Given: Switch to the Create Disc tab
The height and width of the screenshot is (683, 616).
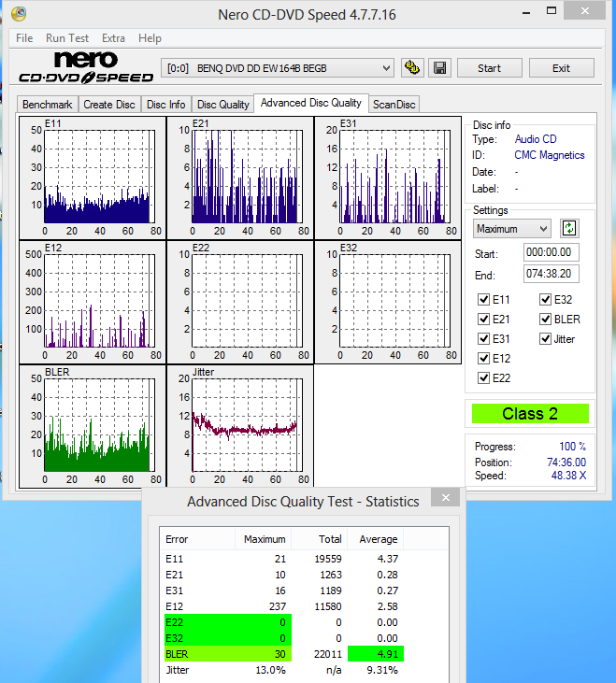Looking at the screenshot, I should 109,105.
